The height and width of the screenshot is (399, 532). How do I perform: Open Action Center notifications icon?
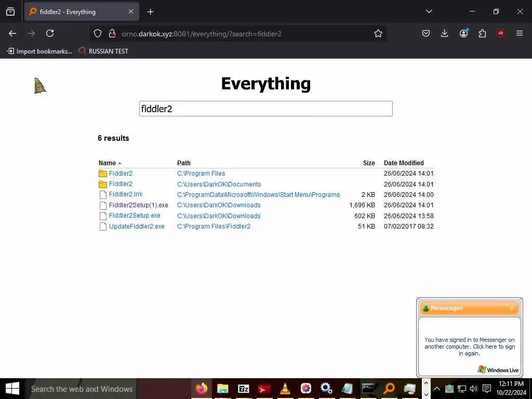click(487, 389)
